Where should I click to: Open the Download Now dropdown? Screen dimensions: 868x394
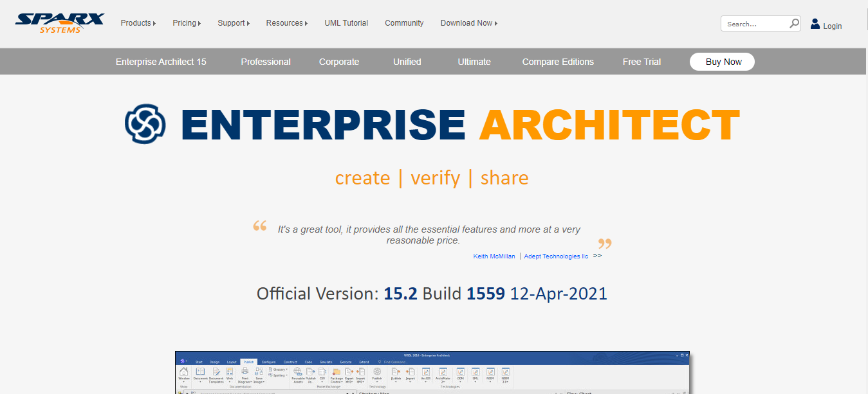468,23
